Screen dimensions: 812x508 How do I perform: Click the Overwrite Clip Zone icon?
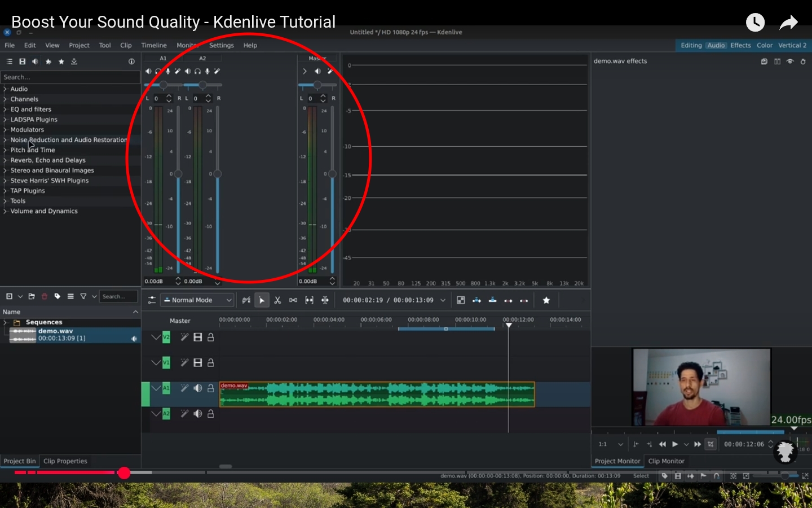pyautogui.click(x=492, y=300)
